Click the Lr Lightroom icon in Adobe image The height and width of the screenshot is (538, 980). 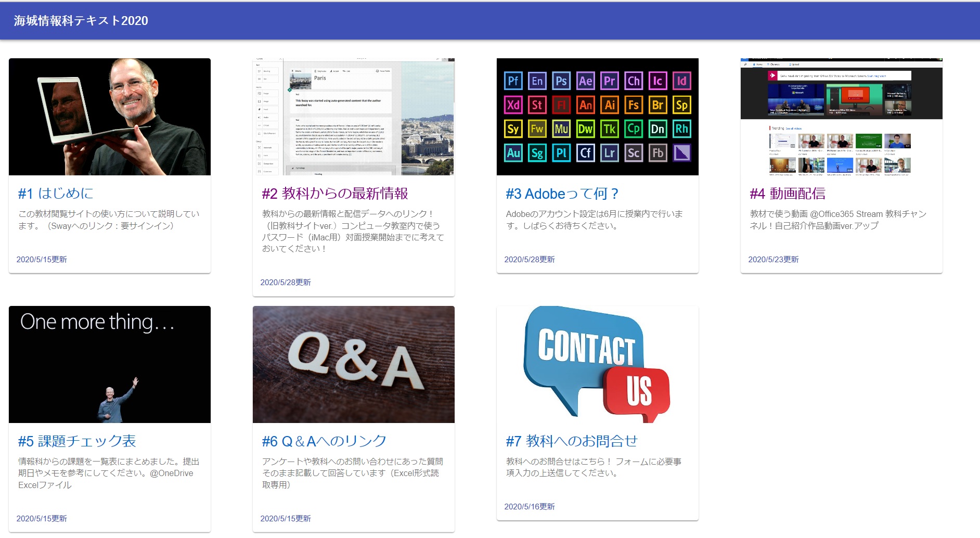tap(610, 153)
